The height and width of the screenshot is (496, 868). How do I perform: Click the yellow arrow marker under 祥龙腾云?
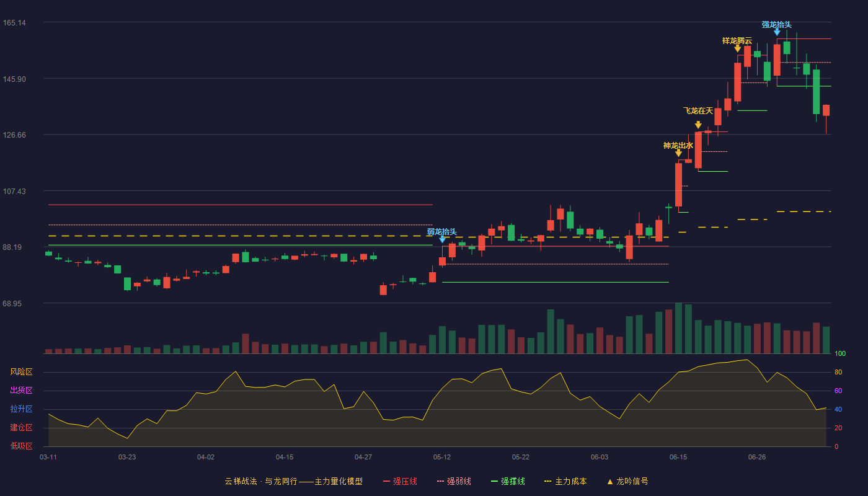(x=737, y=48)
